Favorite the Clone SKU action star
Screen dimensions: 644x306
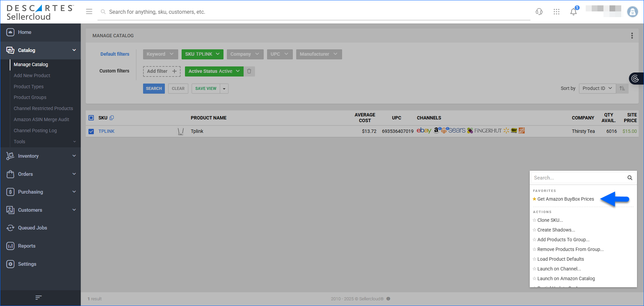point(534,220)
